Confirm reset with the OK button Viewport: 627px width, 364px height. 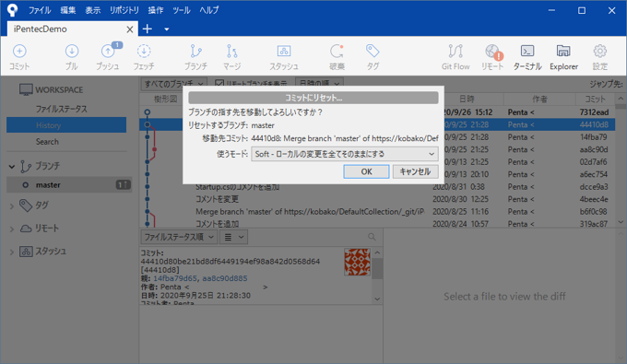tap(366, 171)
